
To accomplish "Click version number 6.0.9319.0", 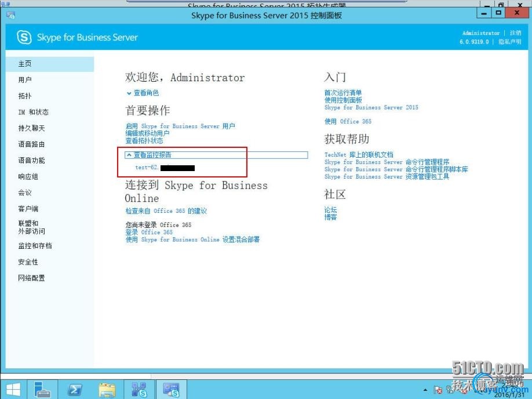I will coord(474,42).
